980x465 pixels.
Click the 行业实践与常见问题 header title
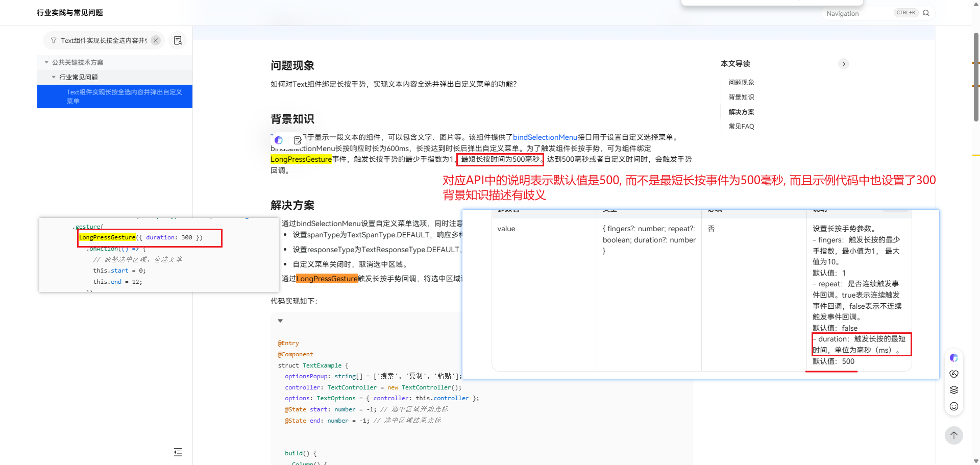click(70, 13)
